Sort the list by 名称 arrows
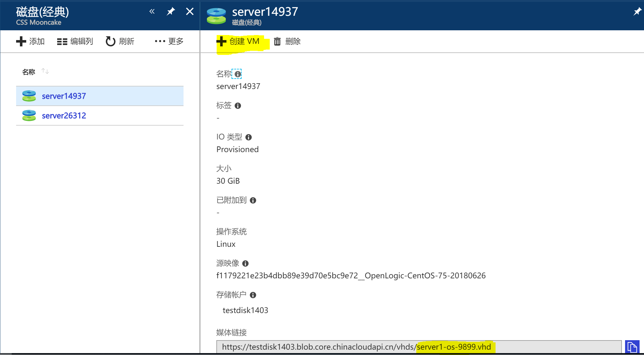 (45, 71)
